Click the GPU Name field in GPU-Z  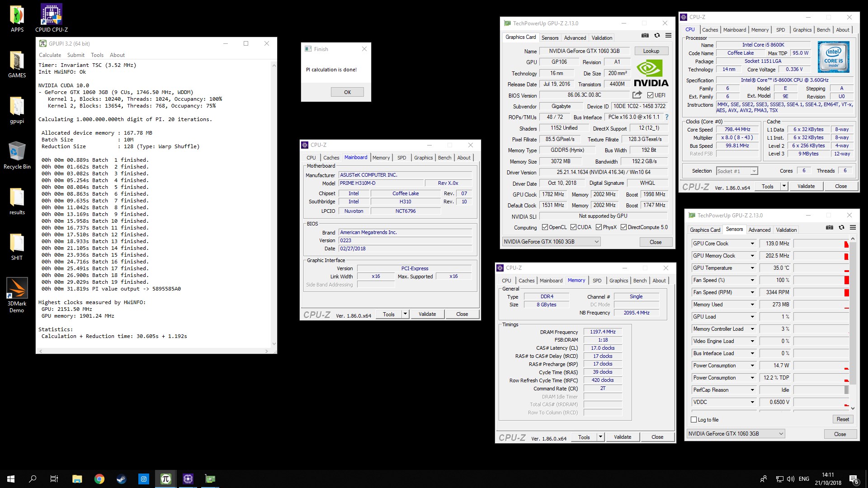click(x=584, y=51)
